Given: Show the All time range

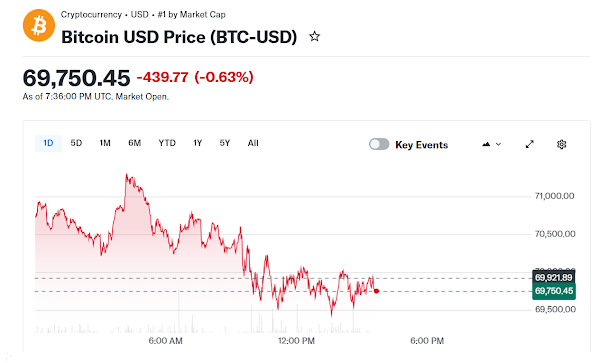Looking at the screenshot, I should coord(253,143).
